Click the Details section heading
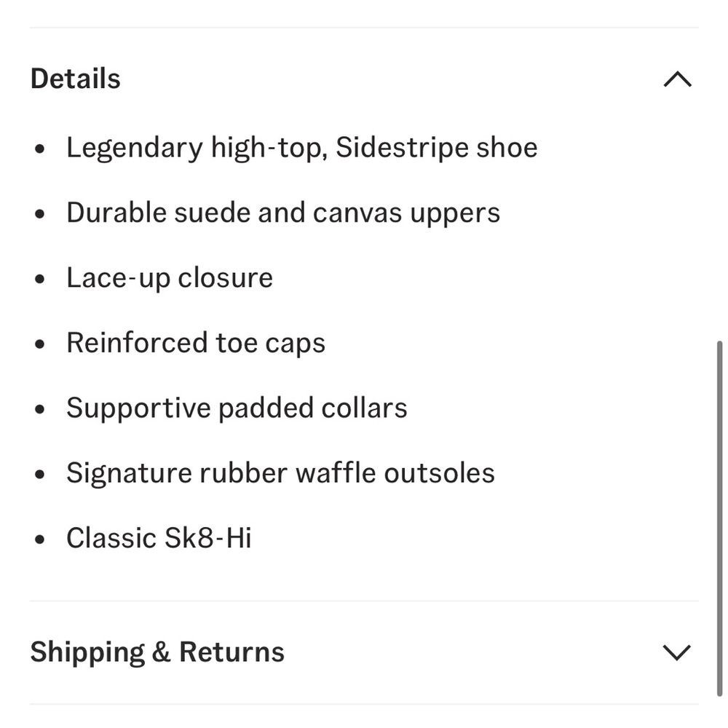 [76, 79]
